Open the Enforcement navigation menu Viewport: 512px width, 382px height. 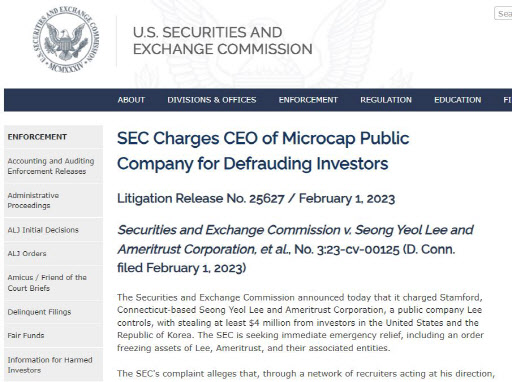(308, 100)
